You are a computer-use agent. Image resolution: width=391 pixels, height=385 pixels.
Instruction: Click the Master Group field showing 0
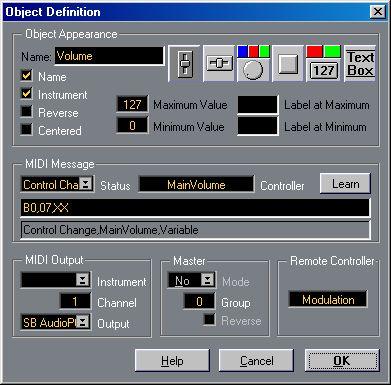[x=199, y=301]
